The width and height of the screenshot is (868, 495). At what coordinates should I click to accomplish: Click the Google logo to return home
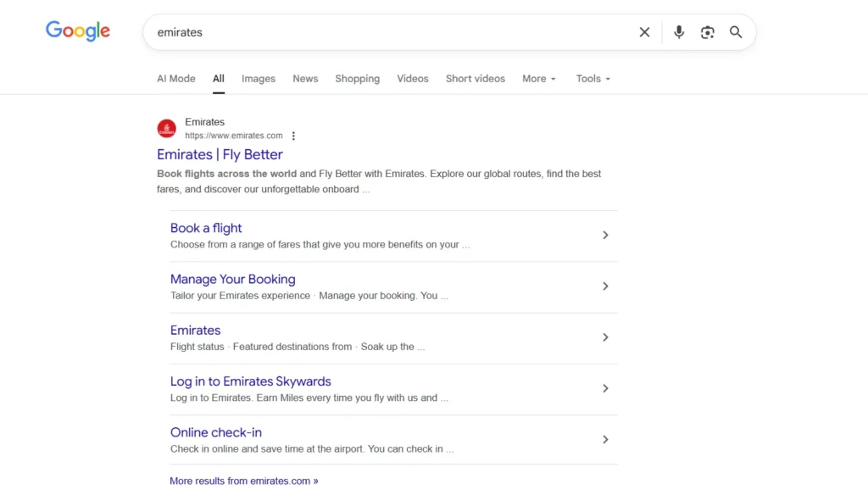77,31
